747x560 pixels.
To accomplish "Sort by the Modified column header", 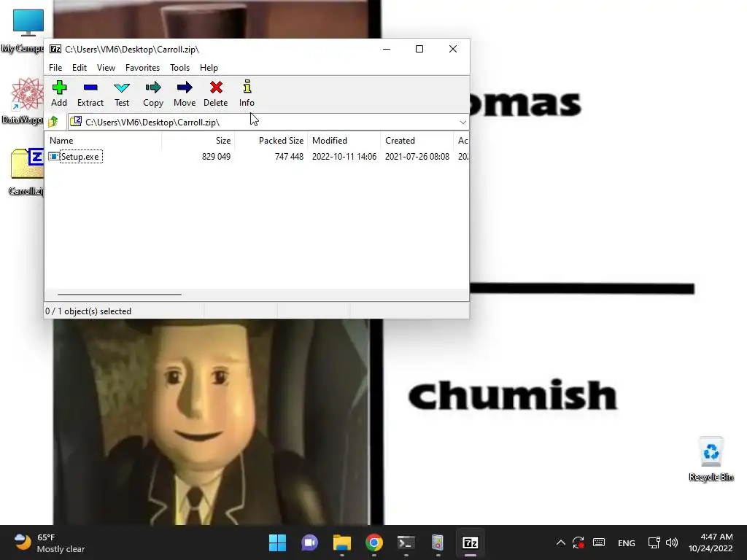I will click(344, 141).
